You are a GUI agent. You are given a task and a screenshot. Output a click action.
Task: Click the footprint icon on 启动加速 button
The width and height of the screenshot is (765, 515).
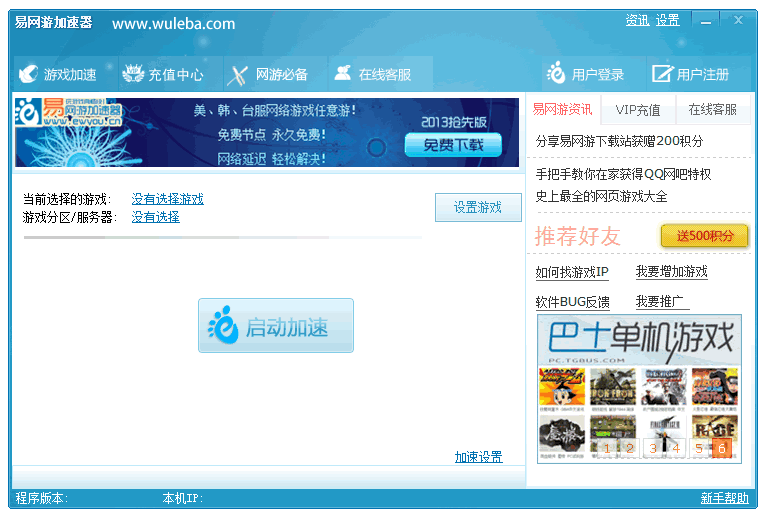tap(223, 325)
